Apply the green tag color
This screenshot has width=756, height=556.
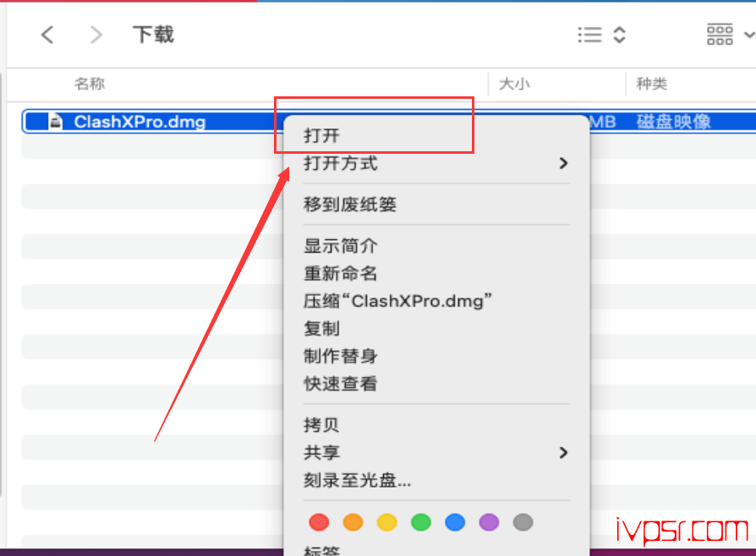(421, 522)
